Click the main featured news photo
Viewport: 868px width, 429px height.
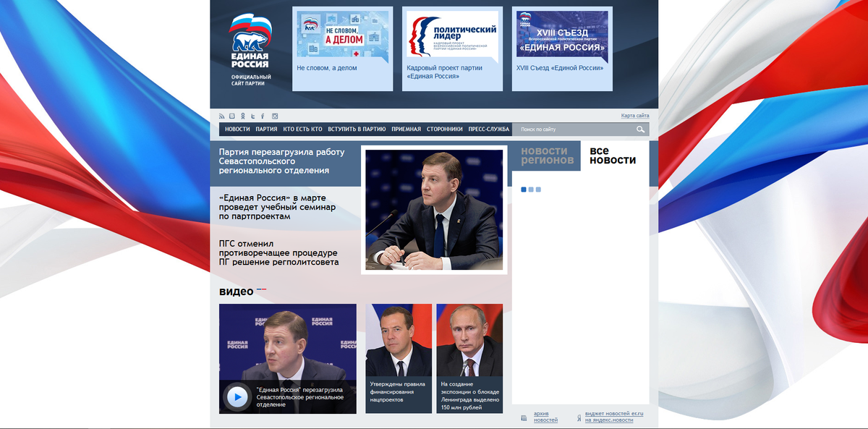point(434,210)
